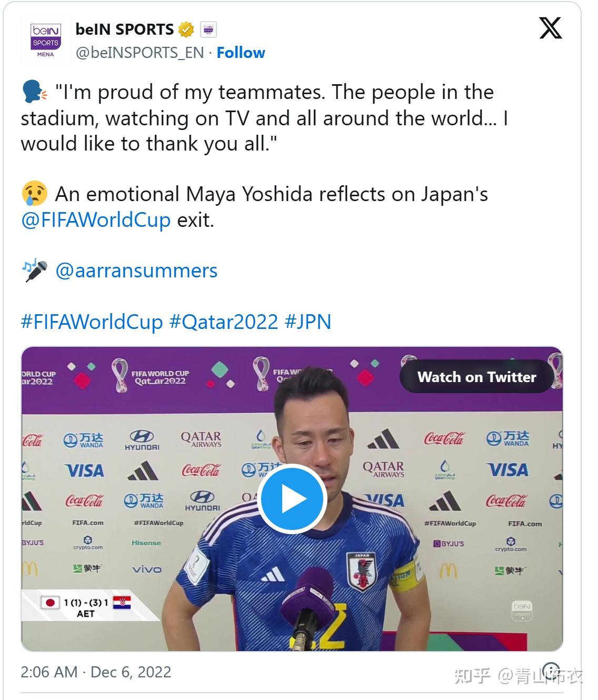The image size is (598, 700).
Task: Click the speaking head emoji
Action: (x=35, y=92)
